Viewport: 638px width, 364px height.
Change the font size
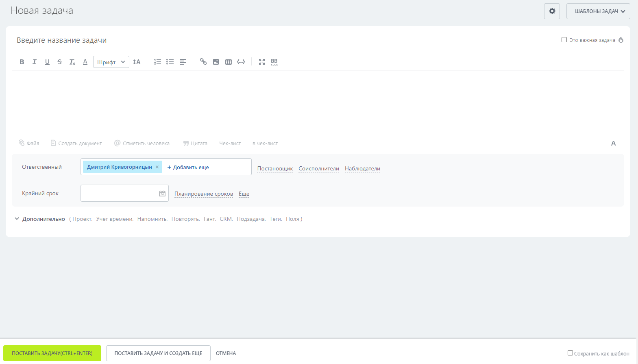pyautogui.click(x=137, y=62)
